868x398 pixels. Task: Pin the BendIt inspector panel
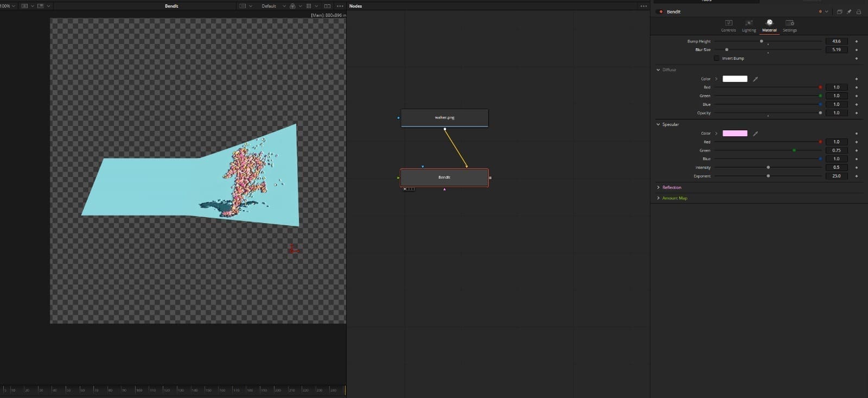coord(849,11)
